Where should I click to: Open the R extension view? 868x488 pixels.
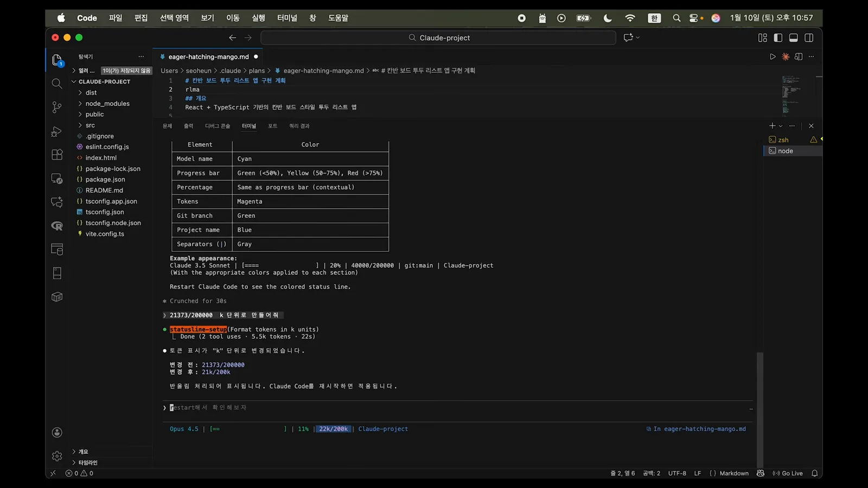(57, 226)
